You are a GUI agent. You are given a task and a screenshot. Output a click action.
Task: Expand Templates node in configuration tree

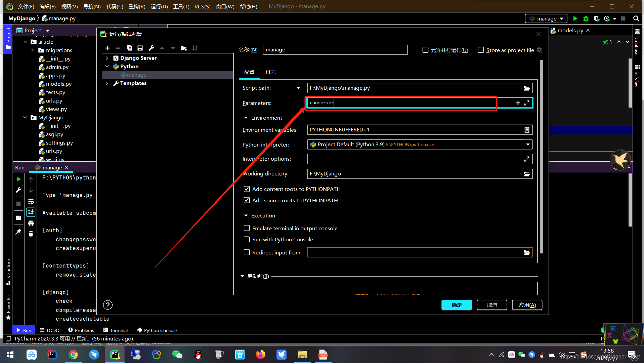click(x=107, y=83)
